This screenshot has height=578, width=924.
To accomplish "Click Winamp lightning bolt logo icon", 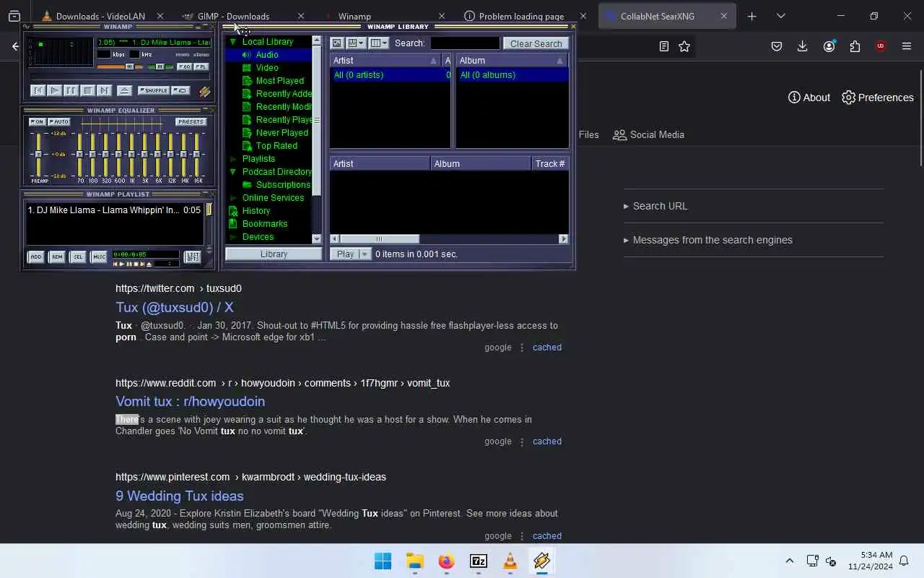I will [x=205, y=92].
